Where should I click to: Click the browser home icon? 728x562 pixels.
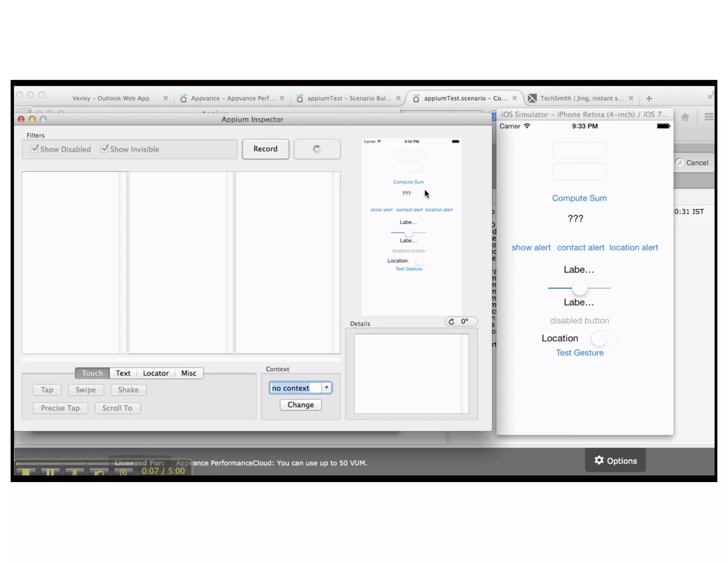pos(685,117)
